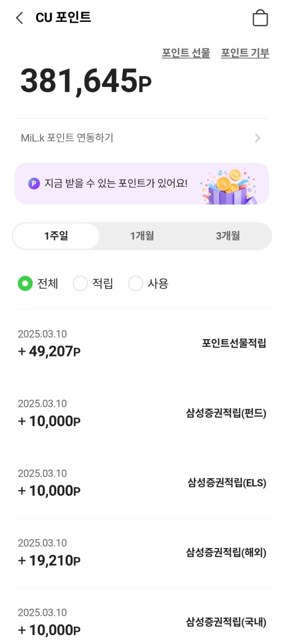Open the 삼성증권적립(해외) 19,210P entry
The width and height of the screenshot is (284, 644).
point(142,553)
